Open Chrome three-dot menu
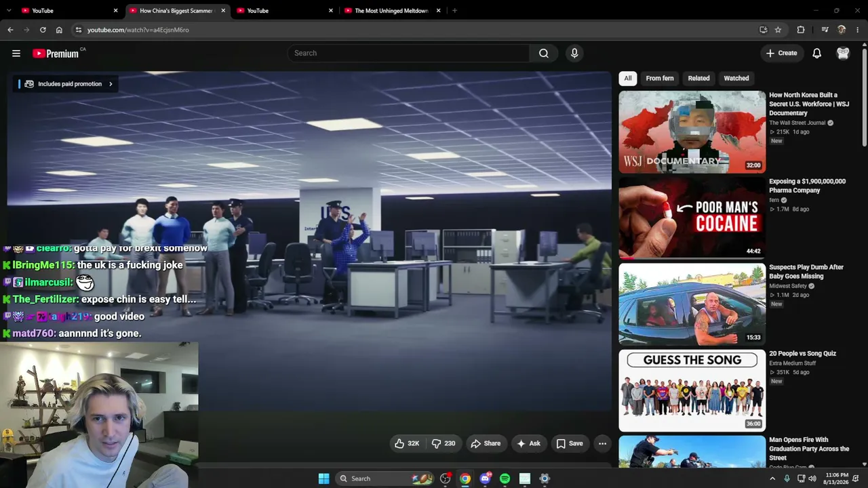868x488 pixels. pos(858,30)
